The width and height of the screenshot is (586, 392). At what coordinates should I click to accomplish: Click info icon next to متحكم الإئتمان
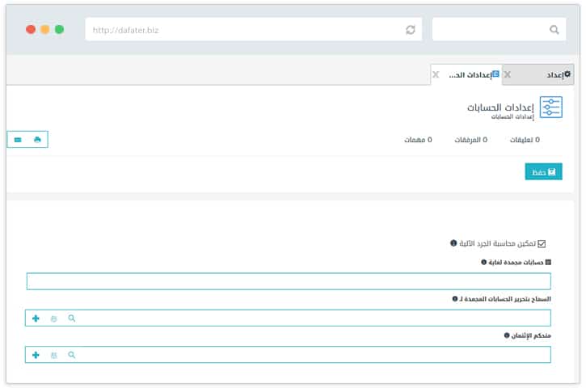pyautogui.click(x=507, y=335)
